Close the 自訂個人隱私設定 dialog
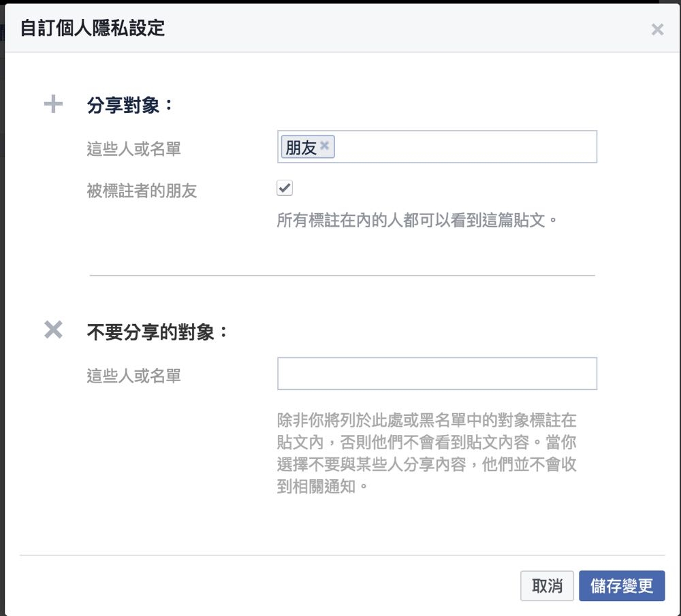Image resolution: width=681 pixels, height=616 pixels. pyautogui.click(x=657, y=29)
